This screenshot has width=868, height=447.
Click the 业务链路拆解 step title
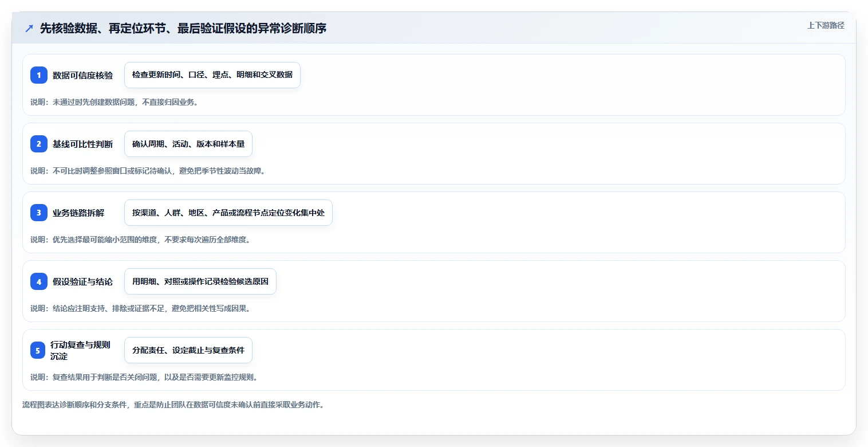pos(78,213)
